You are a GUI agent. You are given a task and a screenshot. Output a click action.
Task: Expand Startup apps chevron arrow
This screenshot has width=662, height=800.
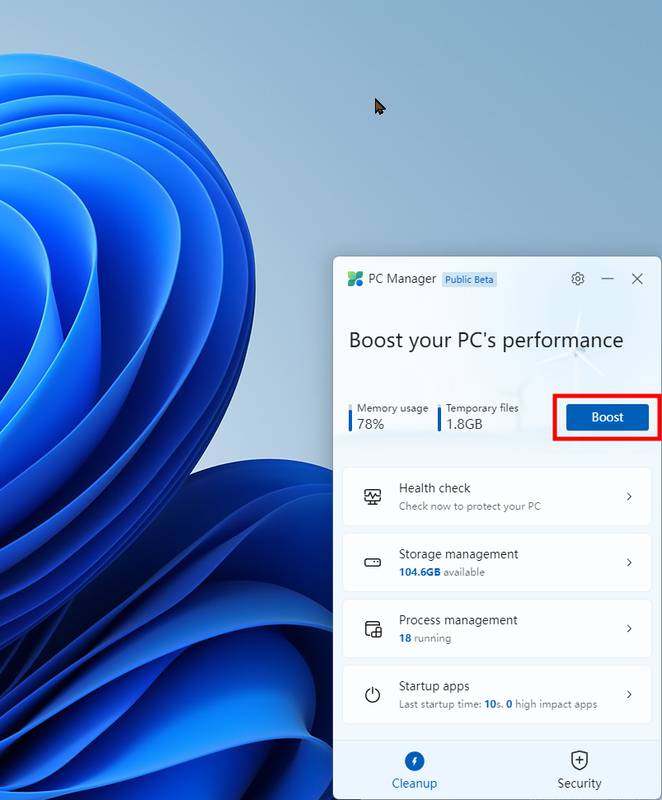pos(629,694)
